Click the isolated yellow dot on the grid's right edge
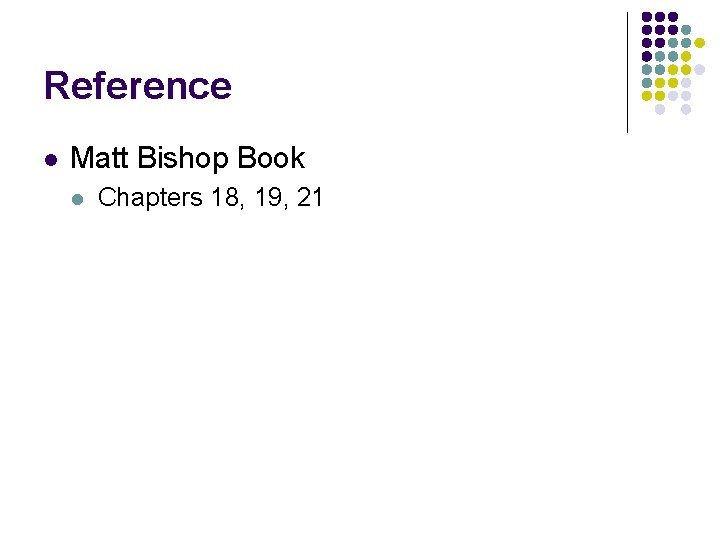The height and width of the screenshot is (540, 720). point(699,43)
